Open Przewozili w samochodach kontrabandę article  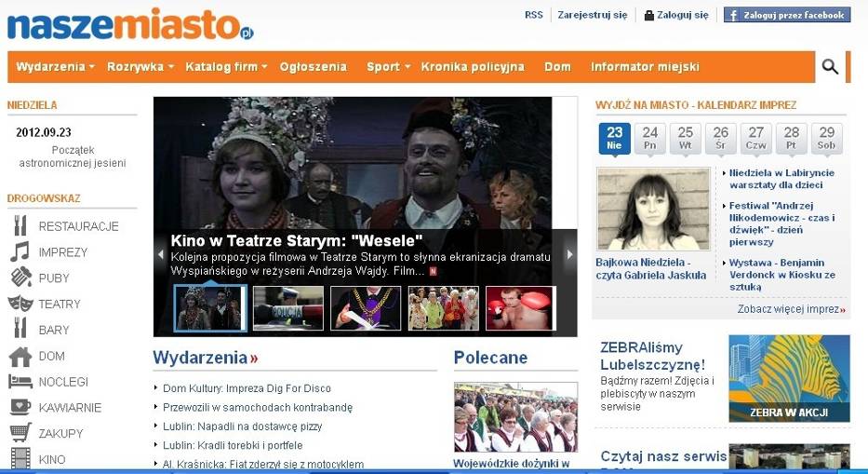click(x=258, y=407)
